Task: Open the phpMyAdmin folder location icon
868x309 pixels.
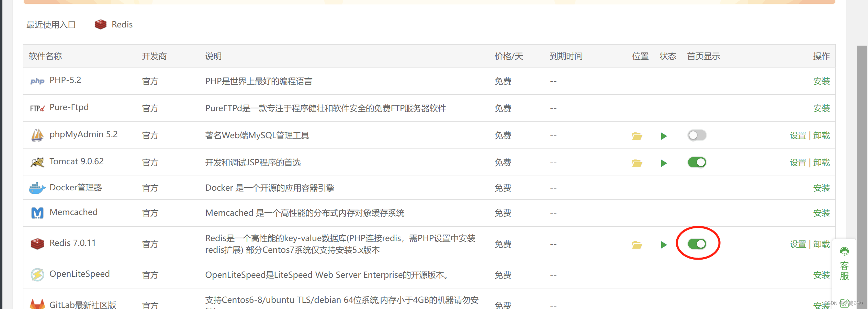Action: click(x=637, y=136)
